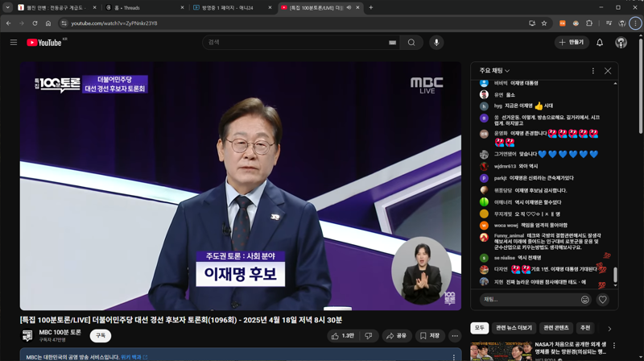644x361 pixels.
Task: Open the notifications bell
Action: click(600, 43)
